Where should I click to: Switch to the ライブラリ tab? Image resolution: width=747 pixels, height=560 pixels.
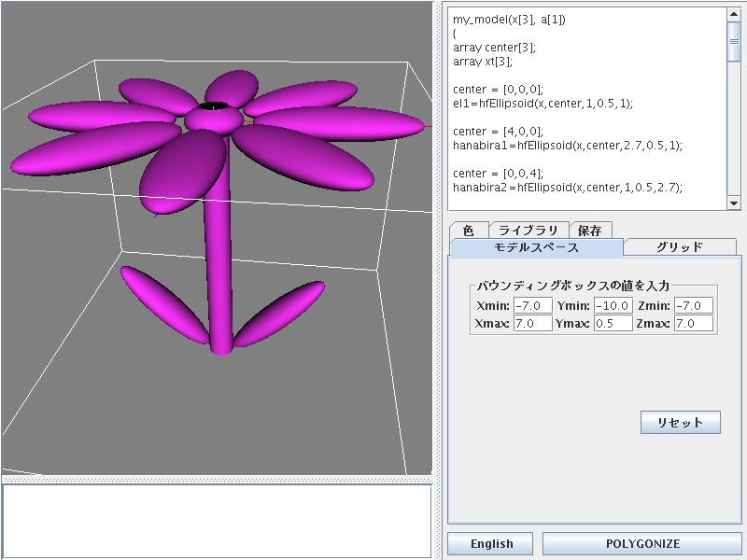(x=529, y=231)
